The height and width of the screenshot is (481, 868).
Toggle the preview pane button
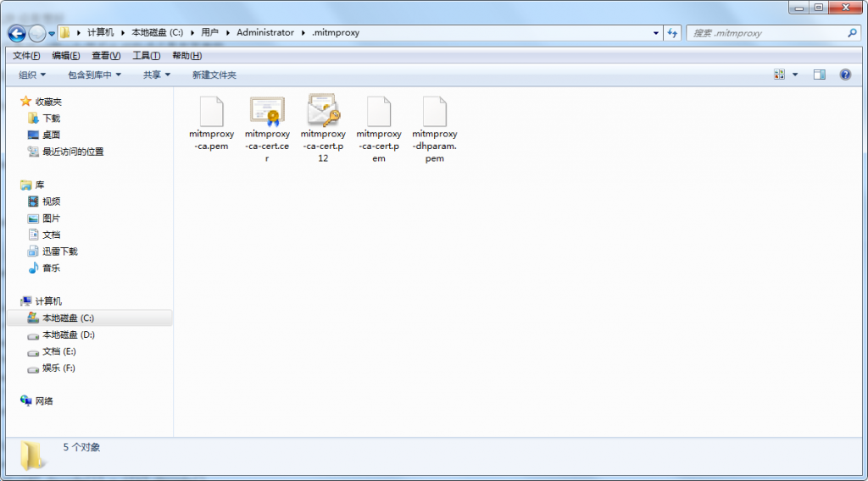(820, 74)
